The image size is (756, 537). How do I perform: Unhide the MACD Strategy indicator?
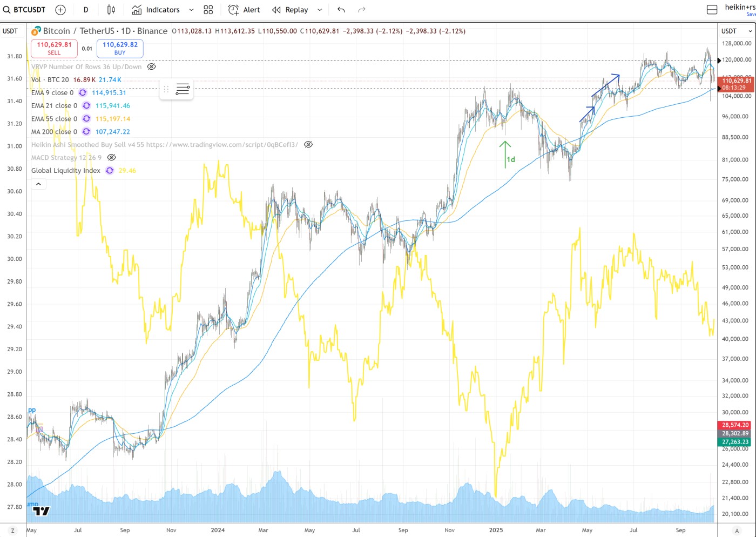tap(111, 158)
